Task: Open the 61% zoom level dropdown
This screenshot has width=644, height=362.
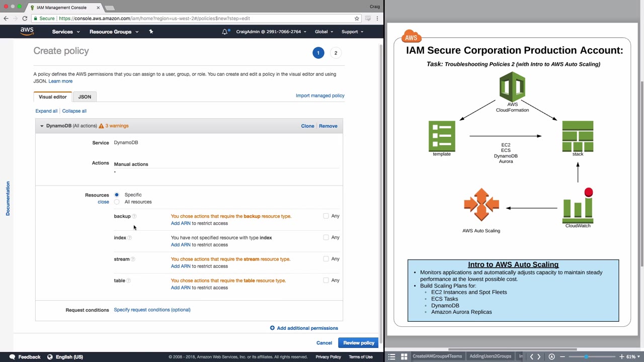Action: coord(633,356)
